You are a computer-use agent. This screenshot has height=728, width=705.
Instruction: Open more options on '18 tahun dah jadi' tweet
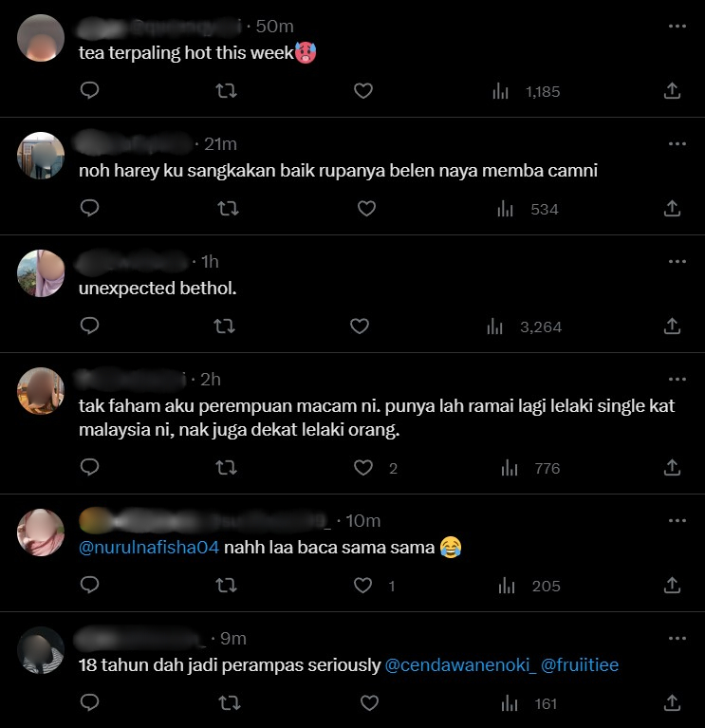677,639
